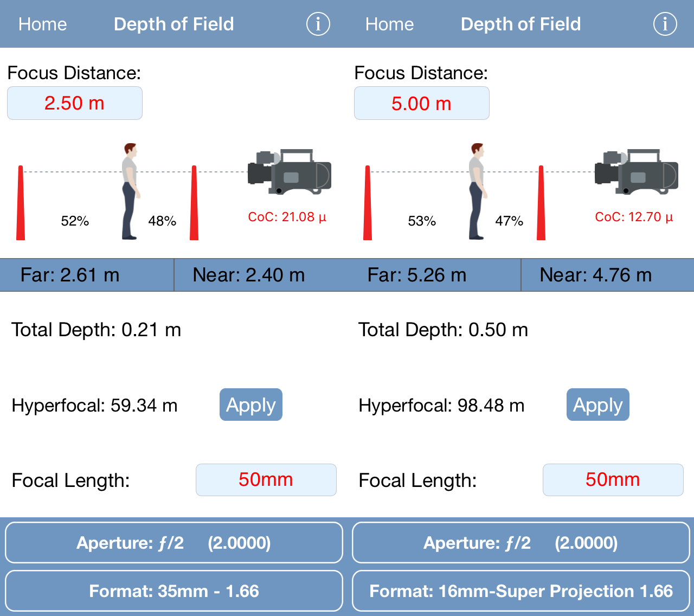
Task: Open info icon on right screen
Action: pos(665,24)
